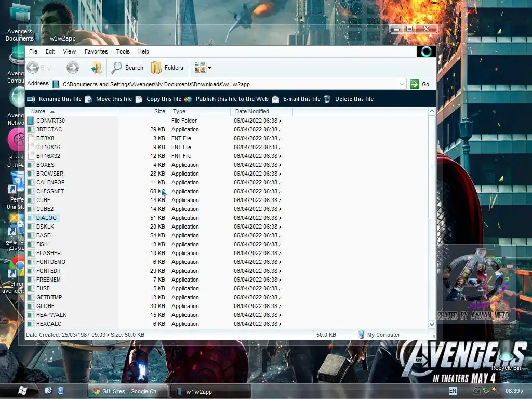Select the file named FUSE
Image resolution: width=532 pixels, height=399 pixels.
(x=43, y=288)
